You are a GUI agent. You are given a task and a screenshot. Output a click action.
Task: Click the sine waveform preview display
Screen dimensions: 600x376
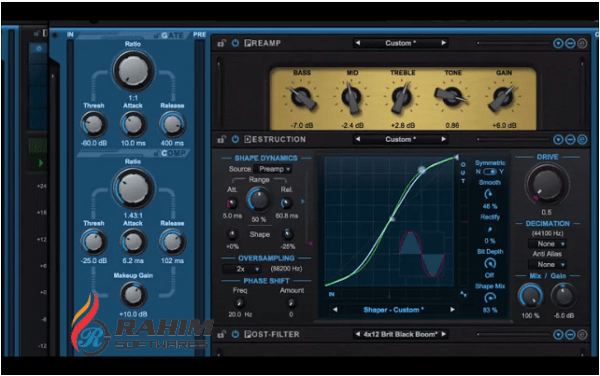pos(421,254)
